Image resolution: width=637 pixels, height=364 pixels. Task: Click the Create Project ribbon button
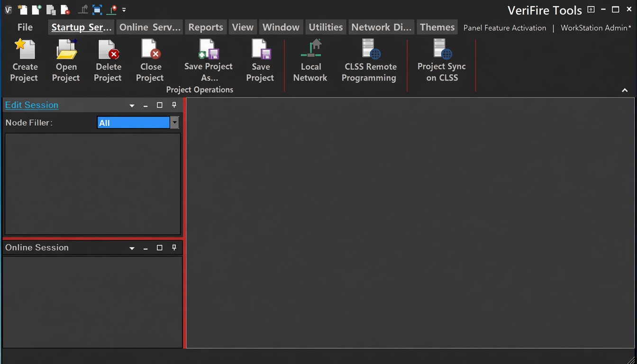[x=25, y=61]
